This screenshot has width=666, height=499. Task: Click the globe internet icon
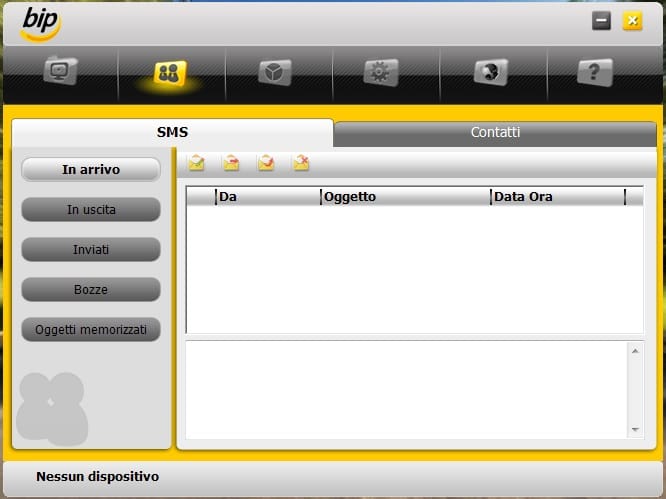488,73
